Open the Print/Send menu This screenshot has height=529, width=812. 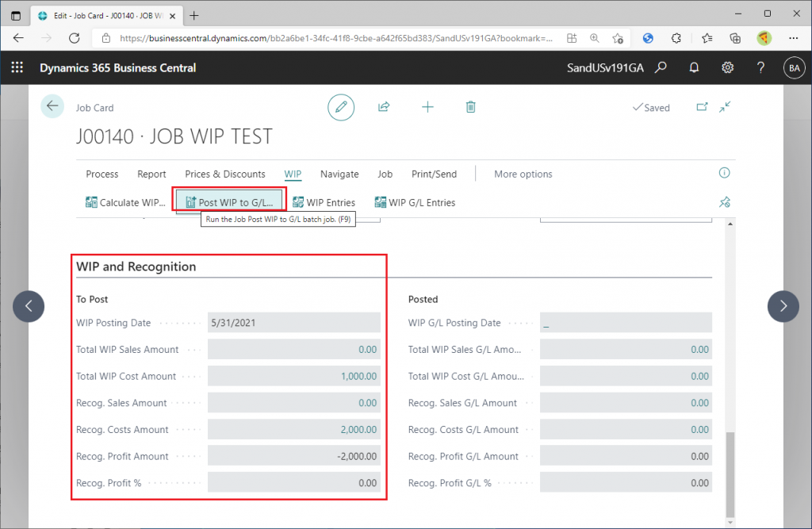coord(434,174)
